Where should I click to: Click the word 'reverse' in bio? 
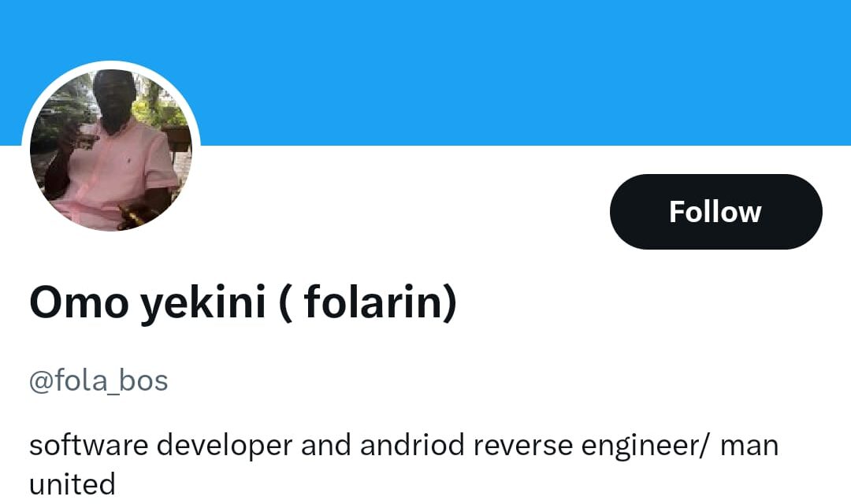tap(522, 445)
